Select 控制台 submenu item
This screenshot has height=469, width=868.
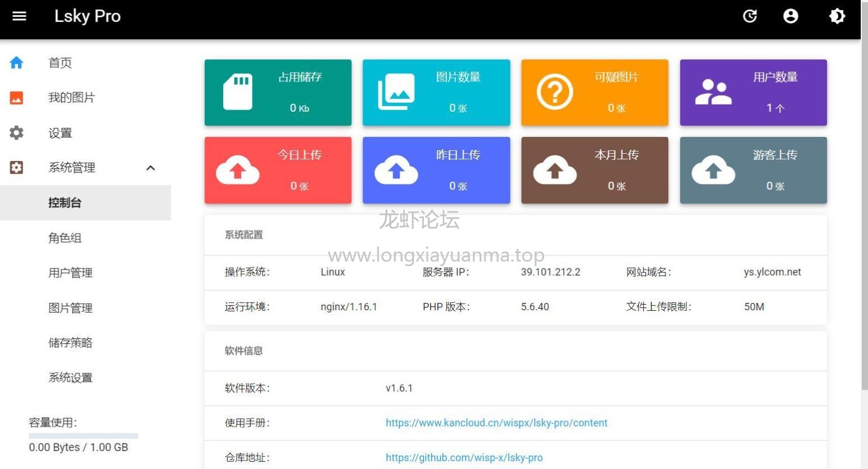point(85,203)
